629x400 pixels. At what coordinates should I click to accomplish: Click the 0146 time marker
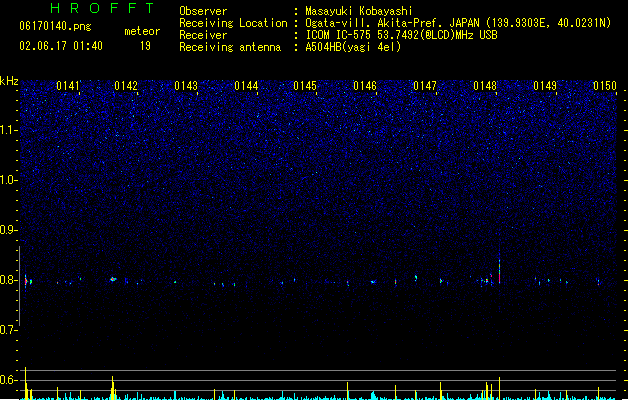tap(365, 86)
